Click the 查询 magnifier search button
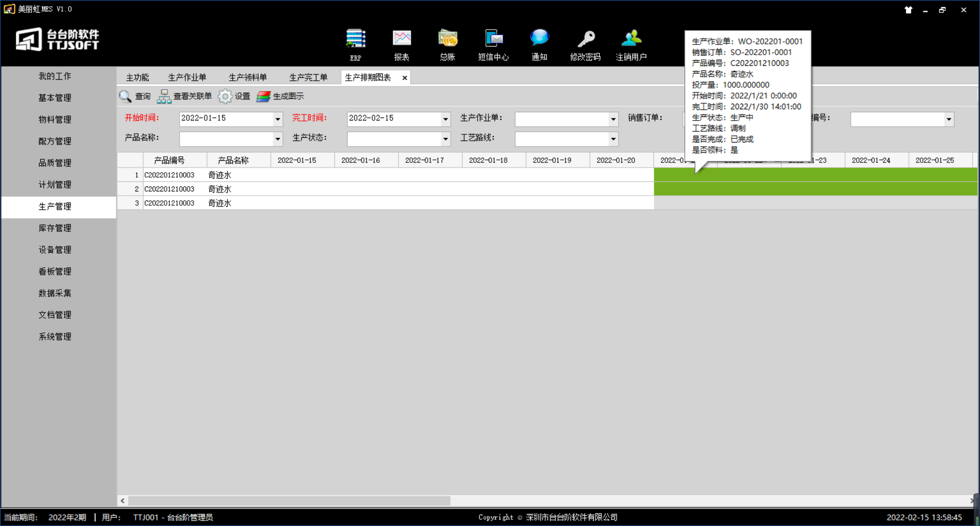 coord(135,96)
